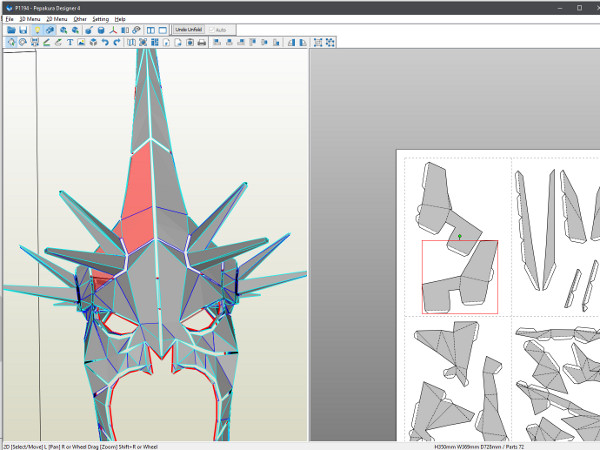600x450 pixels.
Task: Minimize the Pepakura Designer window
Action: point(560,8)
